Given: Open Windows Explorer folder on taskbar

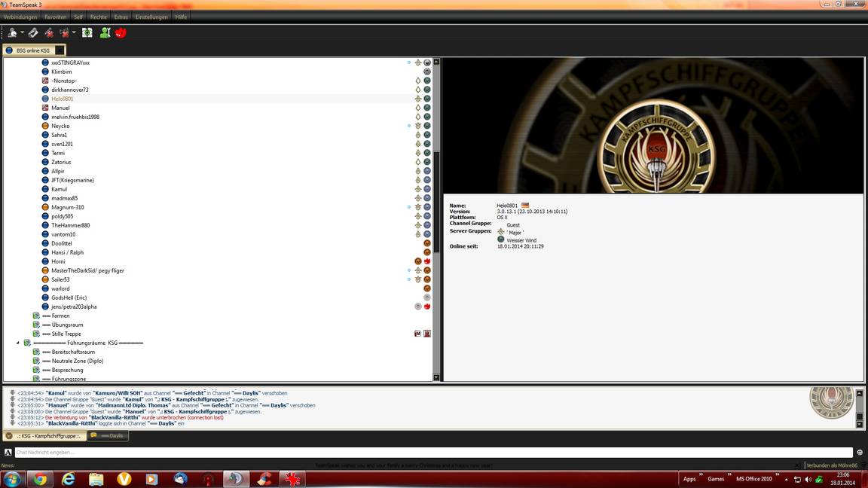Looking at the screenshot, I should point(96,479).
